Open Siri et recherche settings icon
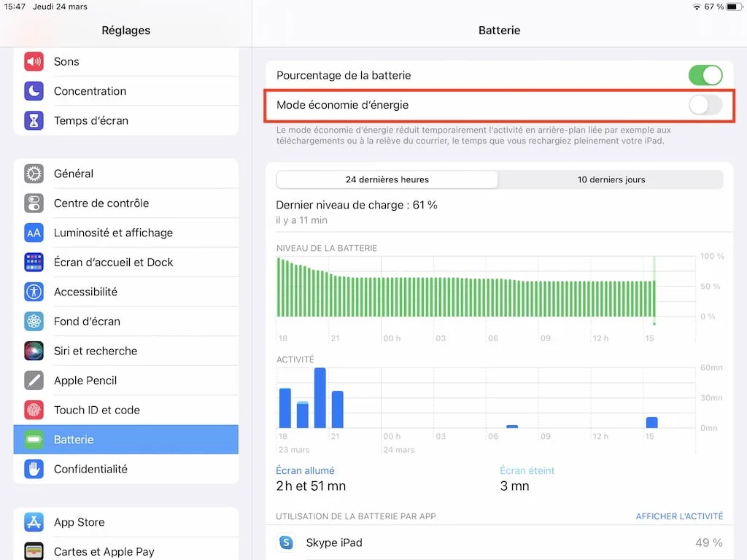 (x=34, y=351)
